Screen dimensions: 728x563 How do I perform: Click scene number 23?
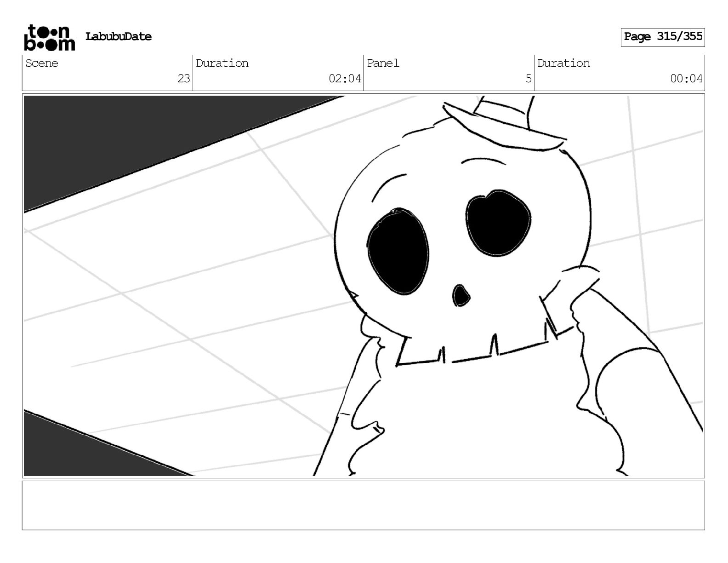point(184,79)
